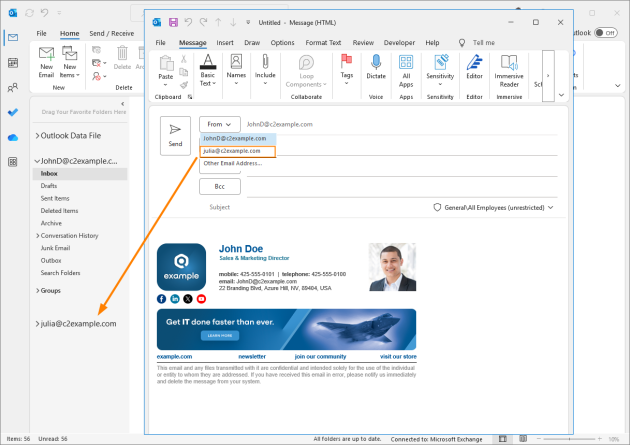Click Previous Item up arrow

218,22
